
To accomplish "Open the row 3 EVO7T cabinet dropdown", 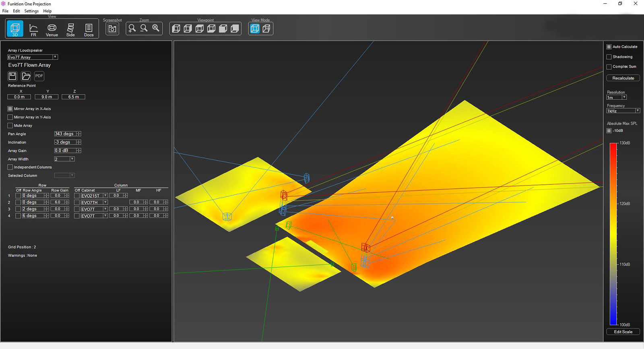I will [94, 209].
